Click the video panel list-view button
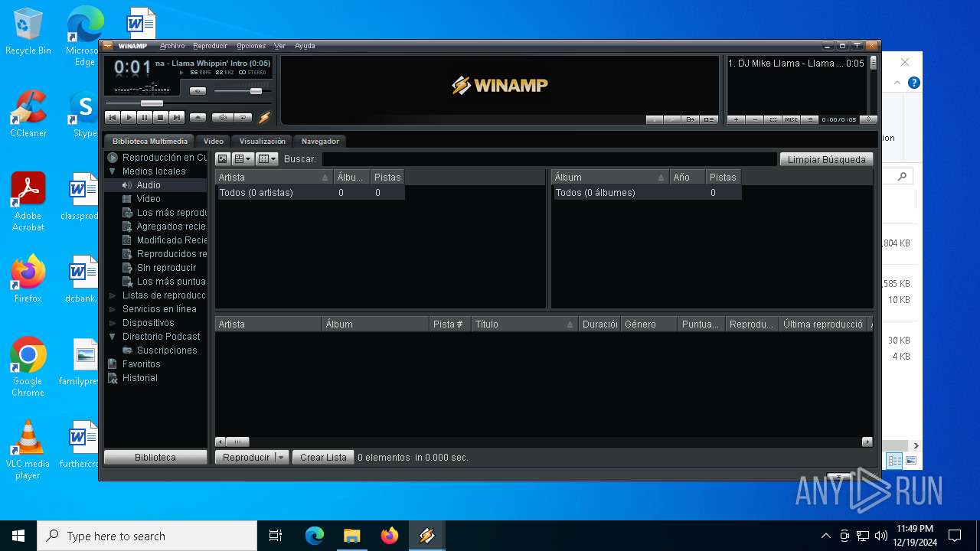This screenshot has width=980, height=551. (709, 119)
